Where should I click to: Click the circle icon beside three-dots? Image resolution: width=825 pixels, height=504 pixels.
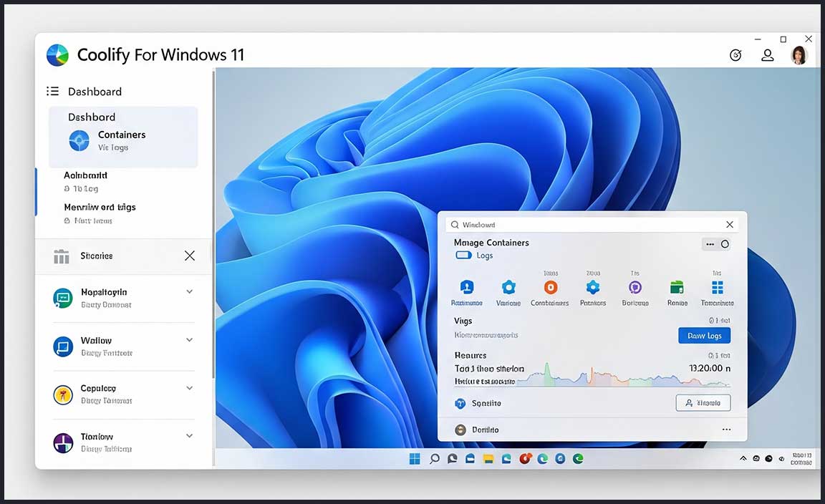pos(725,244)
